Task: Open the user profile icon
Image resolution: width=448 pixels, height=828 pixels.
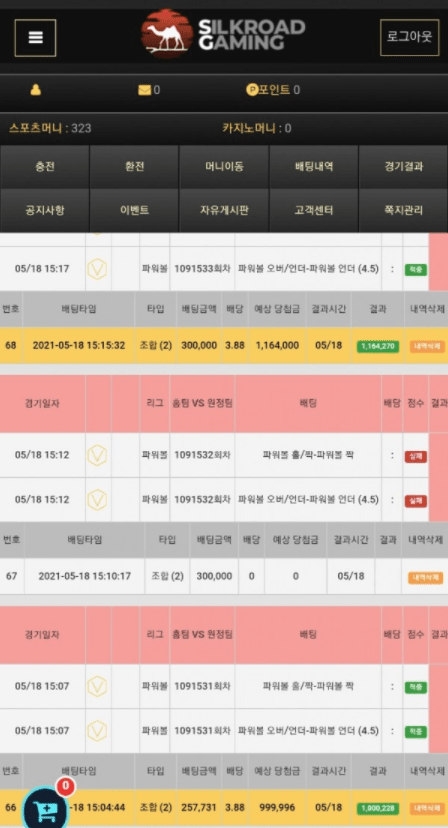Action: point(35,90)
